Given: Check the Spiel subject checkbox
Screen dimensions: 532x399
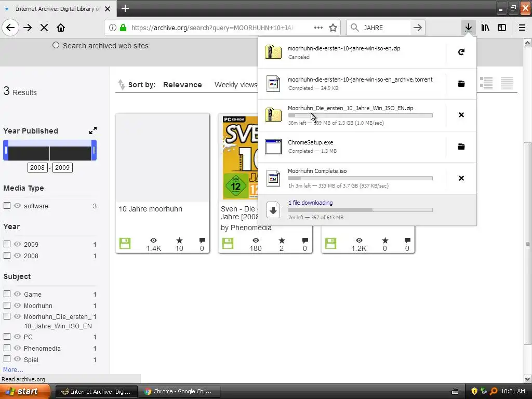Looking at the screenshot, I should 7,359.
